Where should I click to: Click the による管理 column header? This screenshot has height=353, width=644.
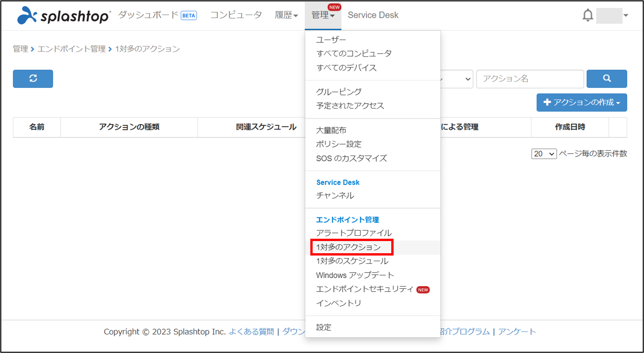tap(460, 127)
